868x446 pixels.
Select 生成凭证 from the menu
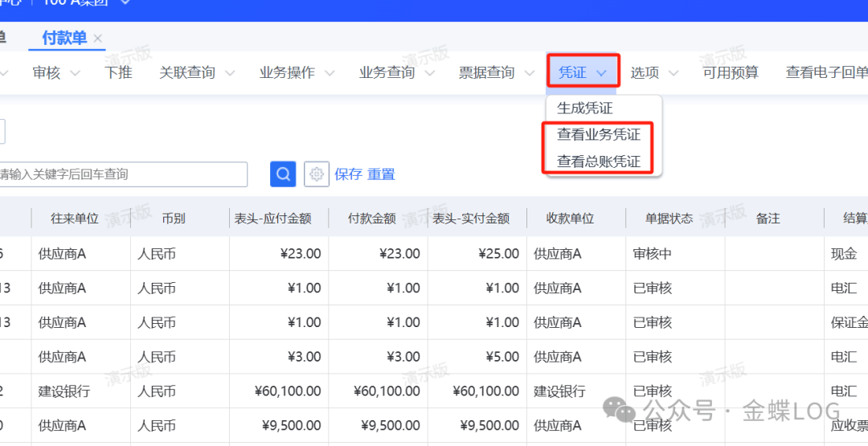[x=585, y=108]
